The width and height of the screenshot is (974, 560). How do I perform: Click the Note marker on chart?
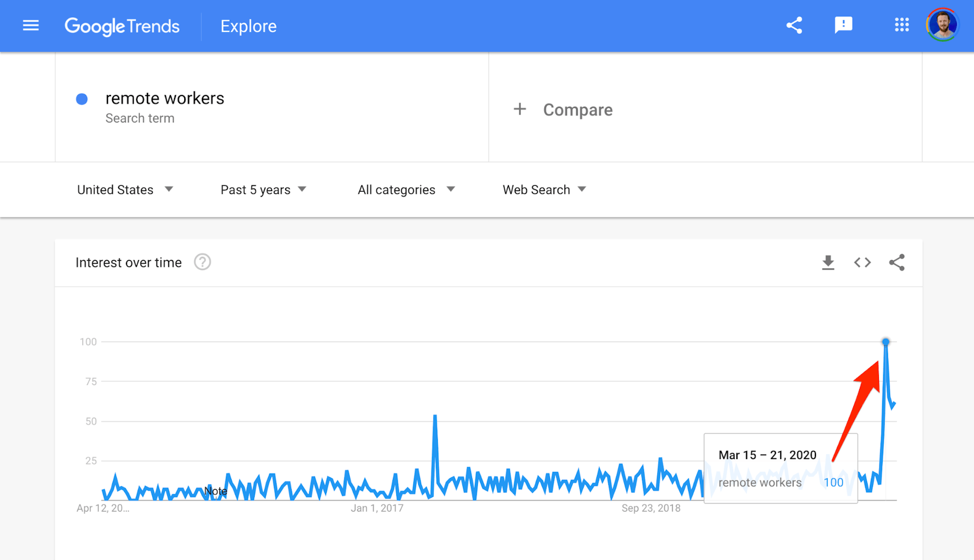[x=215, y=491]
